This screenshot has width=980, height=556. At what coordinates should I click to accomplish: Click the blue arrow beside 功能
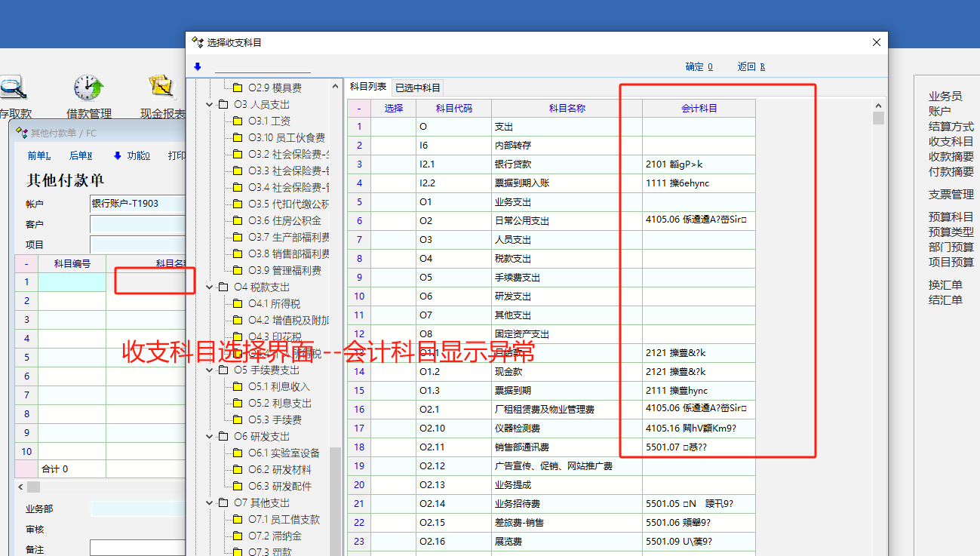point(117,155)
